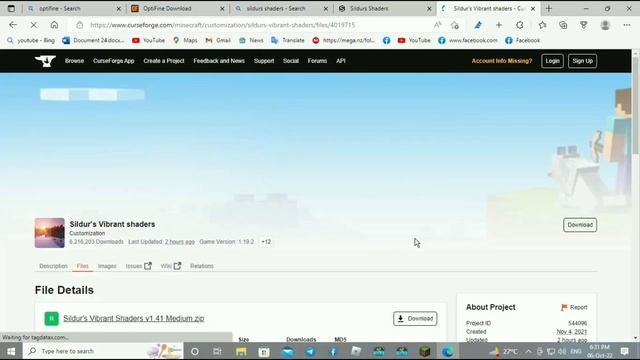Open the tab actions menu icon
640x360 pixels.
(11, 8)
